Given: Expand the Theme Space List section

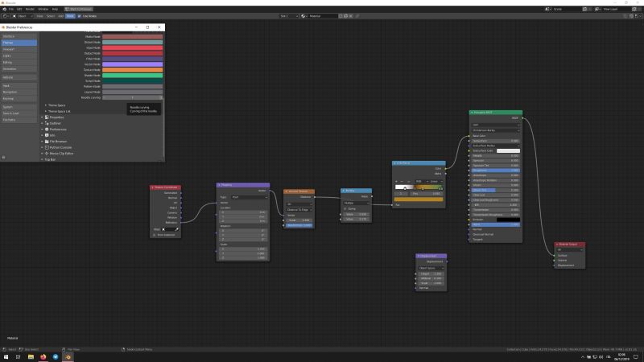Looking at the screenshot, I should click(x=57, y=111).
